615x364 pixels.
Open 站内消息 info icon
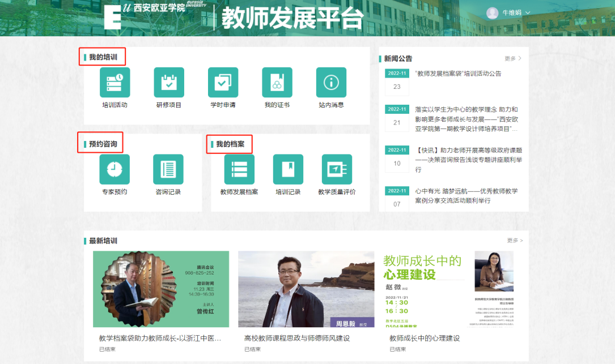[331, 83]
